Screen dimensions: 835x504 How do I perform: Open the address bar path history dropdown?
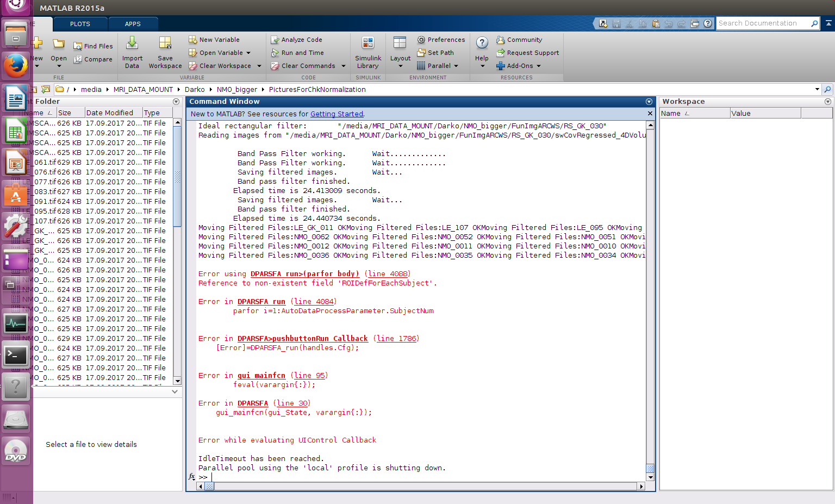[817, 89]
